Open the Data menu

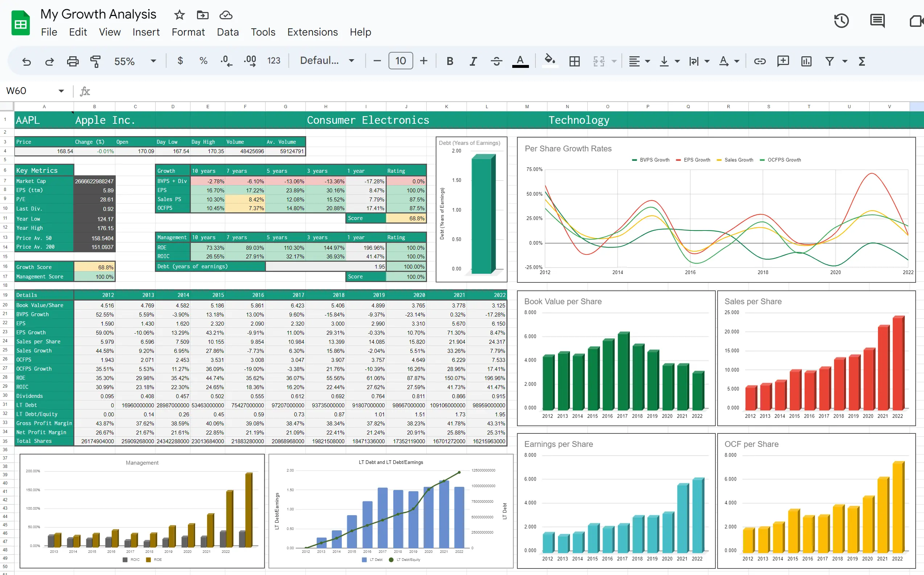[x=227, y=32]
